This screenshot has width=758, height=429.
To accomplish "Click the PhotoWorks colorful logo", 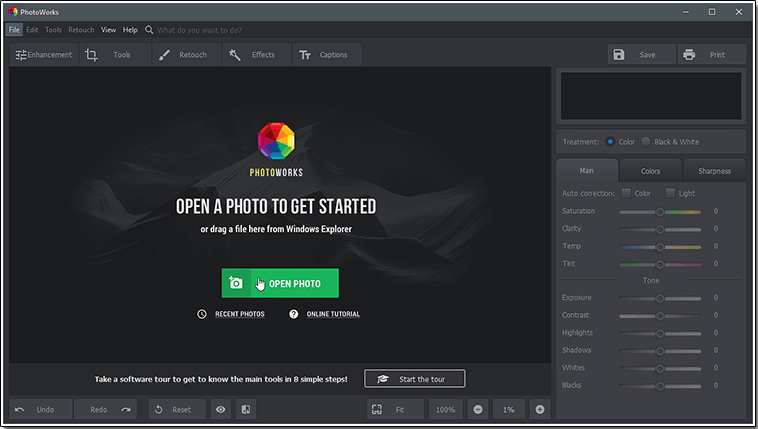I will (x=276, y=141).
